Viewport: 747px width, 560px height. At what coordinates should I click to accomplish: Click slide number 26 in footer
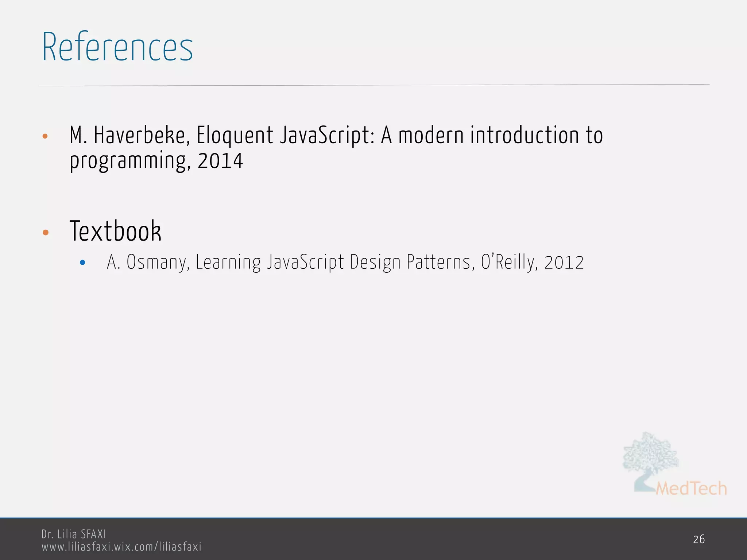pos(699,539)
